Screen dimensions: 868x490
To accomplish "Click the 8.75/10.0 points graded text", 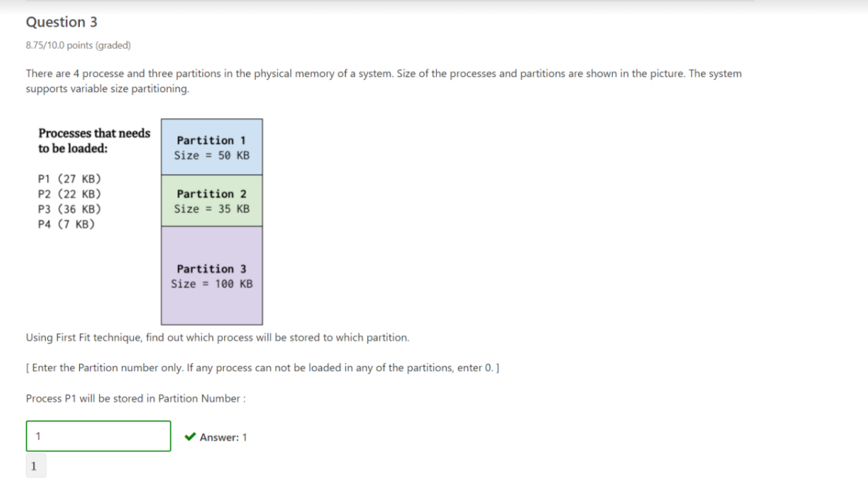I will pyautogui.click(x=78, y=45).
